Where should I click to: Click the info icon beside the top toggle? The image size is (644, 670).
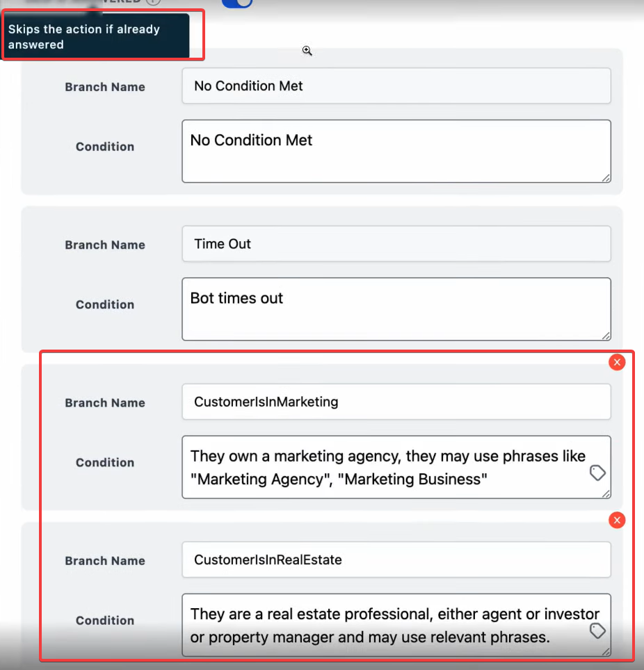click(x=154, y=1)
